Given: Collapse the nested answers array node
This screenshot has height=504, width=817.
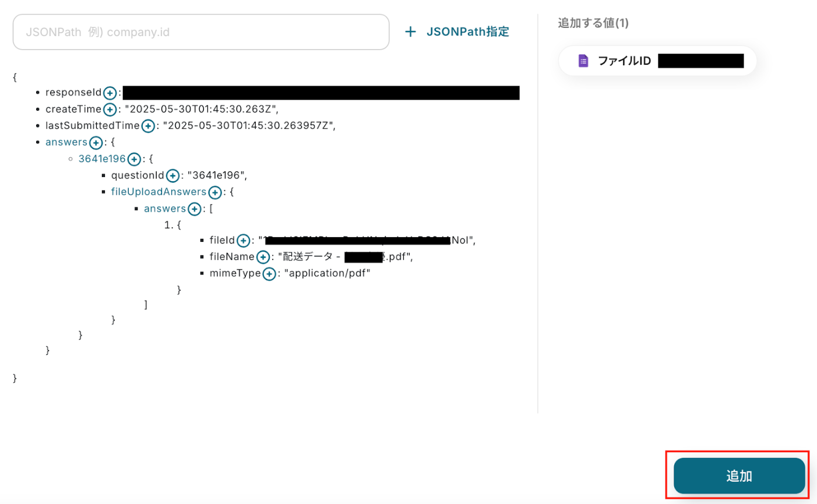Looking at the screenshot, I should [x=165, y=209].
